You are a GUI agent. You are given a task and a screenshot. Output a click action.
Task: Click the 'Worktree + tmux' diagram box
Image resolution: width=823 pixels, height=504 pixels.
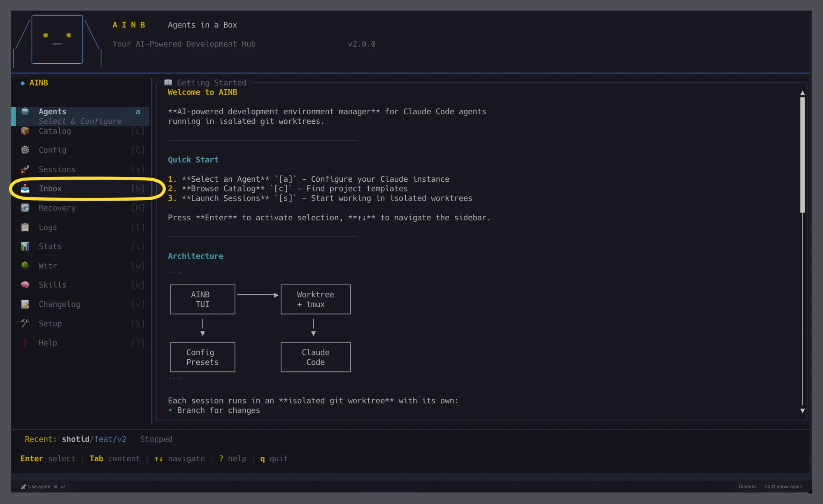[316, 299]
